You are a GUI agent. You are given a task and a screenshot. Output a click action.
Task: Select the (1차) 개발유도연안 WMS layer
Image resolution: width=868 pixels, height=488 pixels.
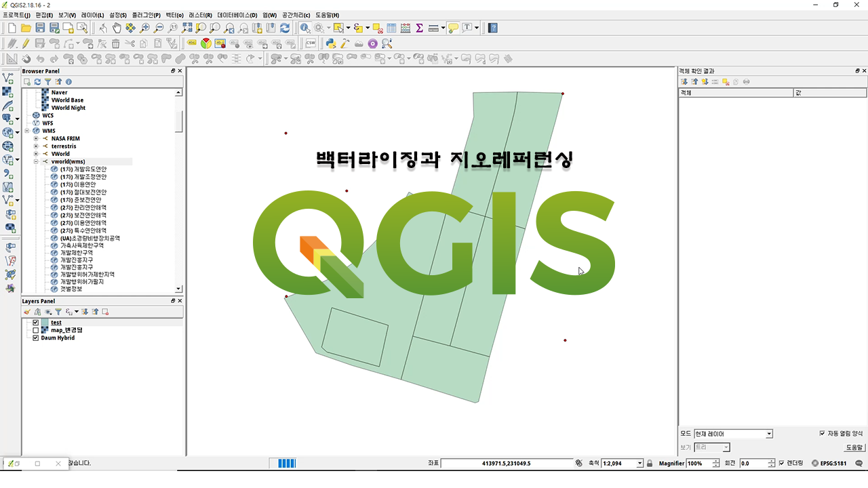pyautogui.click(x=83, y=169)
